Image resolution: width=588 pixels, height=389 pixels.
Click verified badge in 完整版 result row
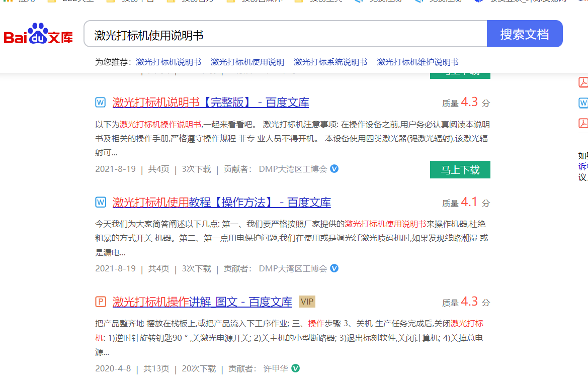tap(334, 169)
